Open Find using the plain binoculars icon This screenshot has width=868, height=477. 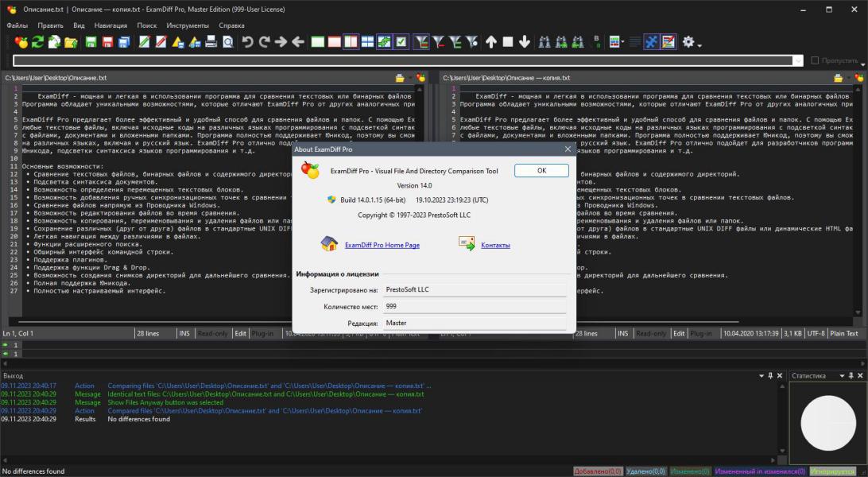click(544, 42)
